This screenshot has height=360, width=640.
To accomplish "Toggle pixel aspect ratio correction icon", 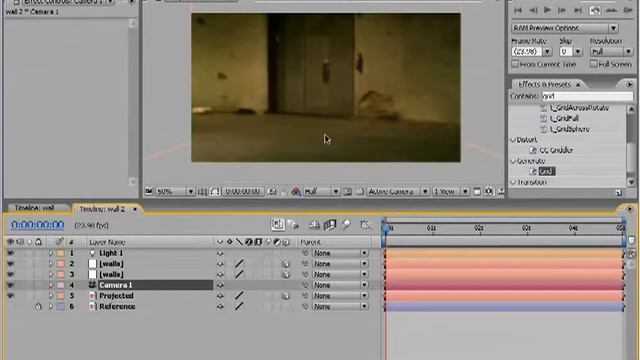I will click(x=477, y=191).
